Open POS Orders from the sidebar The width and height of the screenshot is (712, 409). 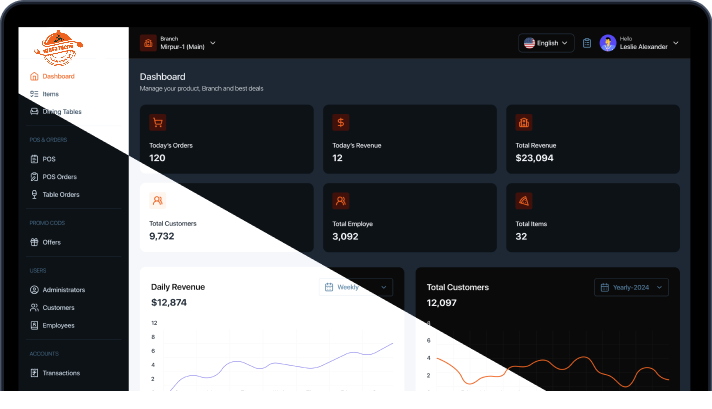pyautogui.click(x=60, y=177)
